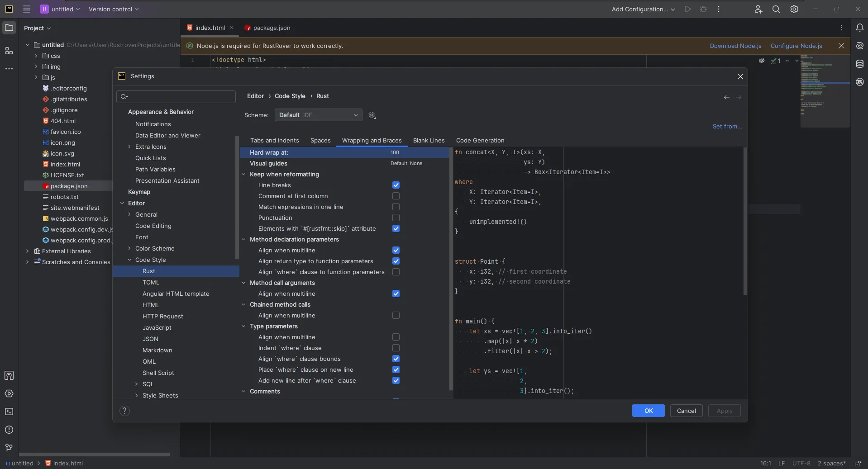Image resolution: width=868 pixels, height=469 pixels.
Task: Collapse the Method declaration parameters section
Action: (243, 239)
